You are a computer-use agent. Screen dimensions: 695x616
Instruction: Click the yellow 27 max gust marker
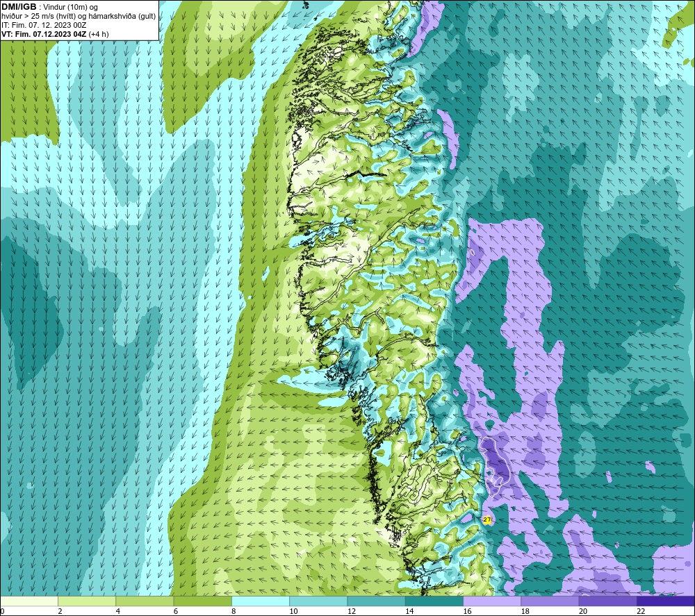point(487,519)
